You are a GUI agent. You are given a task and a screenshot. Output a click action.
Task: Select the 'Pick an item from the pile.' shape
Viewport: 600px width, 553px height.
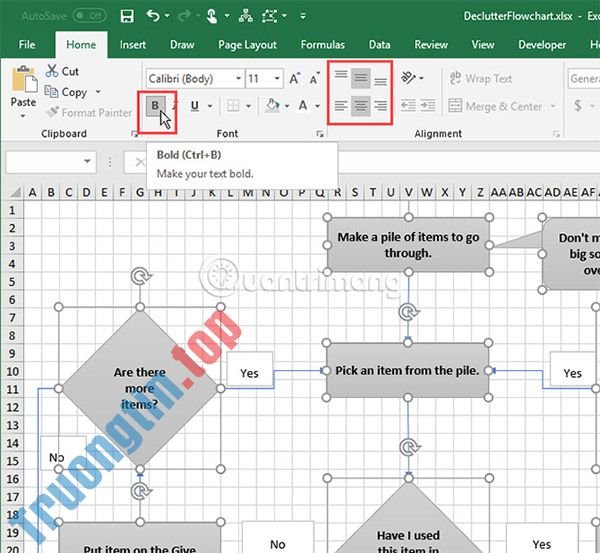click(x=407, y=370)
